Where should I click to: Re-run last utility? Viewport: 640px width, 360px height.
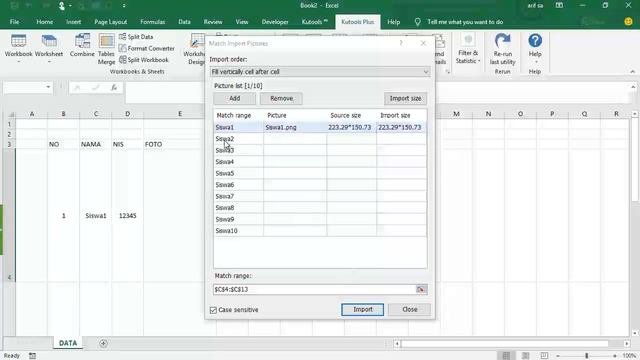tap(502, 49)
